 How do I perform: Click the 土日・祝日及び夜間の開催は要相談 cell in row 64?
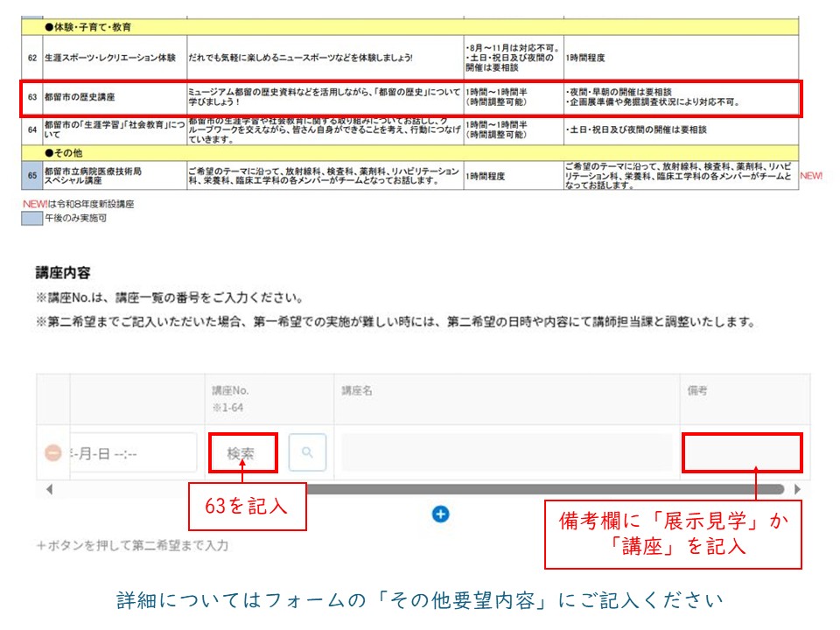coord(681,130)
